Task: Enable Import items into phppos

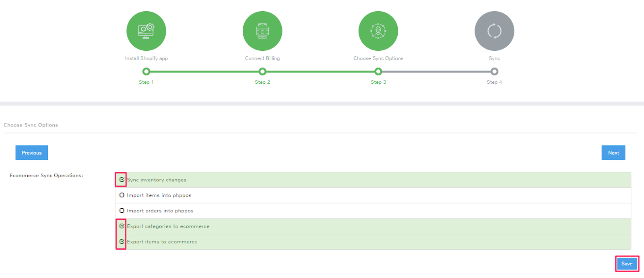Action: tap(122, 195)
